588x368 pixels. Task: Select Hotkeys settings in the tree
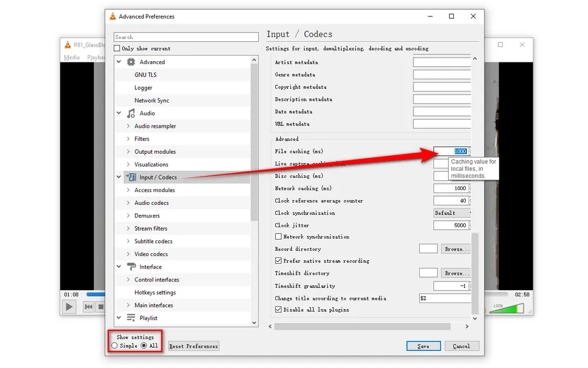[x=155, y=293]
